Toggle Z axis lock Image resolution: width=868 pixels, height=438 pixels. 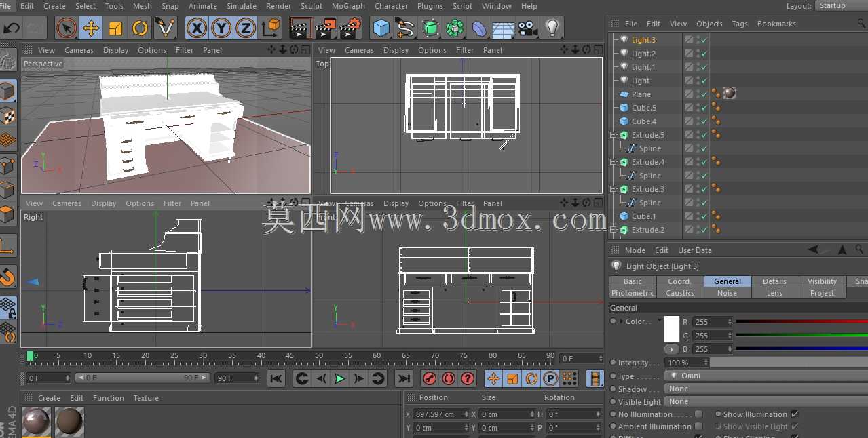[246, 28]
